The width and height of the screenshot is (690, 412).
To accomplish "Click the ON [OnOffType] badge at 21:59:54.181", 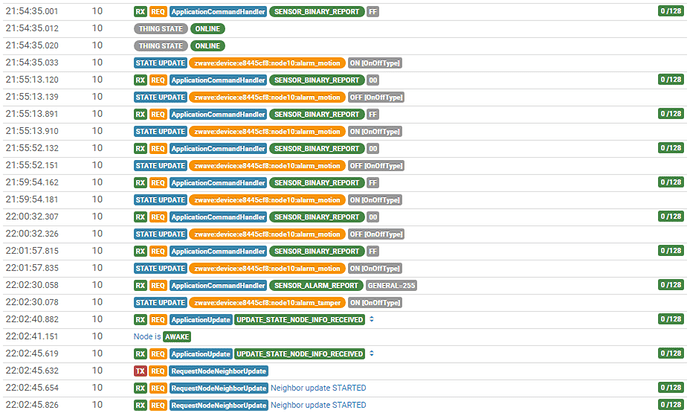I will coord(375,200).
